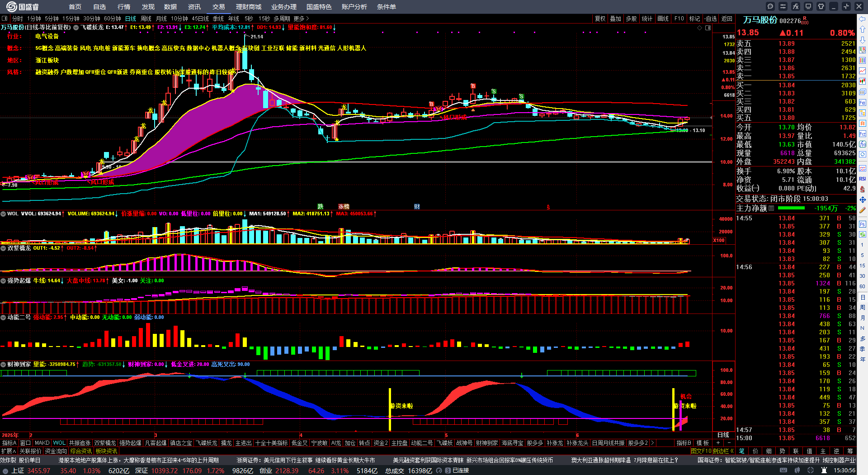Open the fx formula manager icon
868x475 pixels.
coord(796,6)
